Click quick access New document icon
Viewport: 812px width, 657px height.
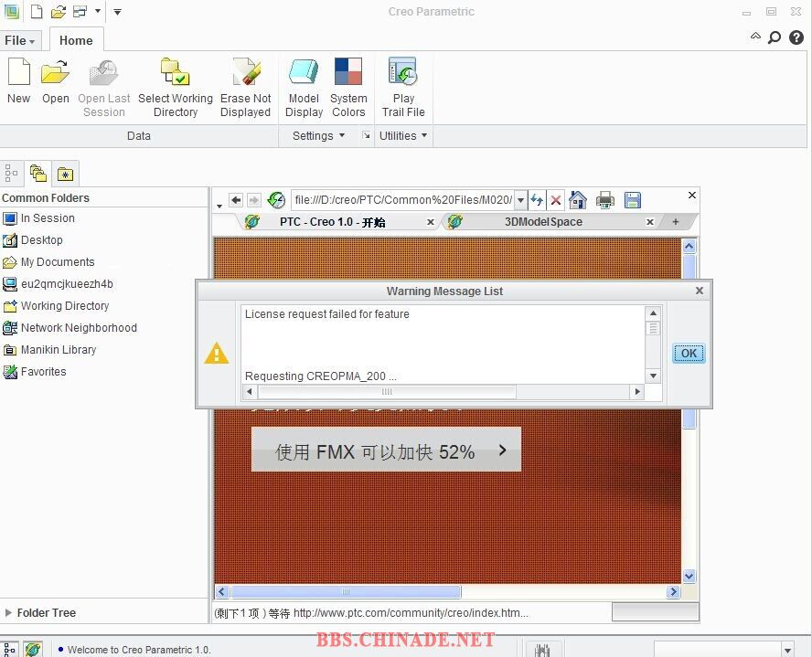click(x=37, y=11)
